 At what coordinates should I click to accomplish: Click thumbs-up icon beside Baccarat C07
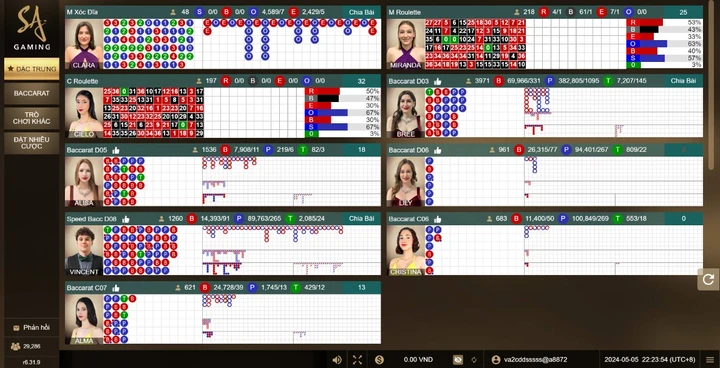coord(116,288)
